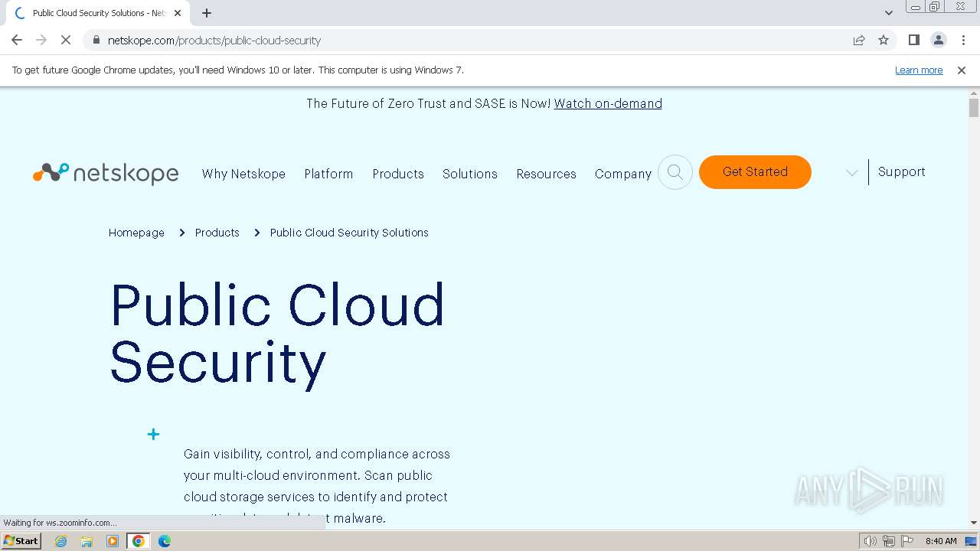Open the Learn more link

(x=919, y=70)
